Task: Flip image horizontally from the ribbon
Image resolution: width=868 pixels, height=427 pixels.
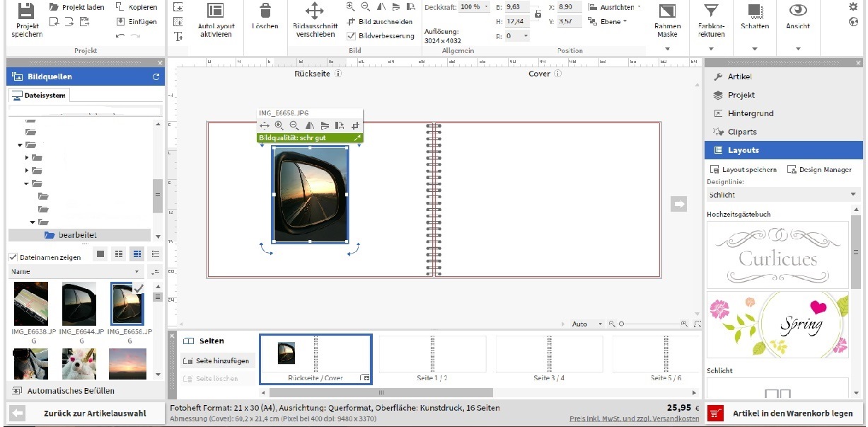Action: 381,6
